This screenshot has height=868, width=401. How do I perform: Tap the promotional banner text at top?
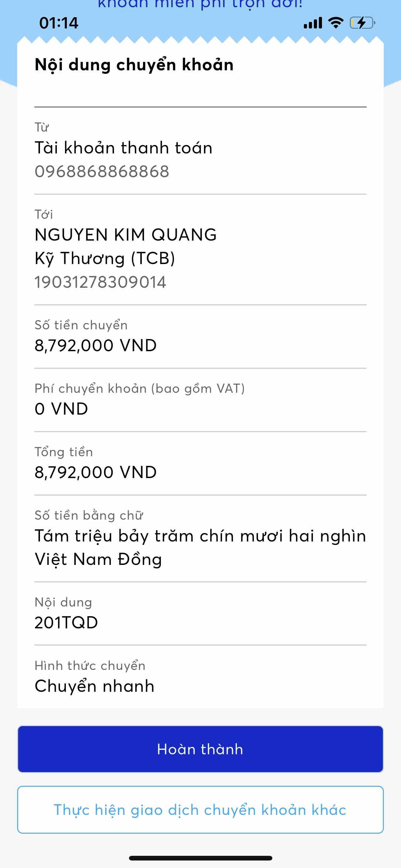200,5
